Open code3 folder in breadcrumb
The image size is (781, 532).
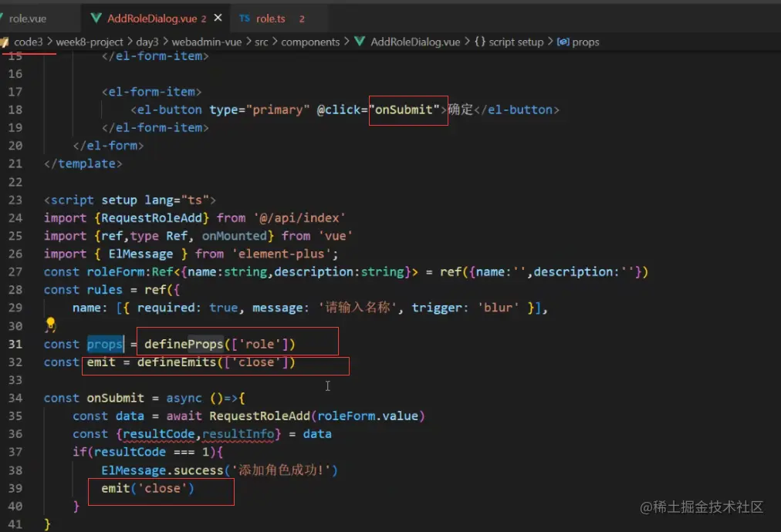click(x=28, y=42)
